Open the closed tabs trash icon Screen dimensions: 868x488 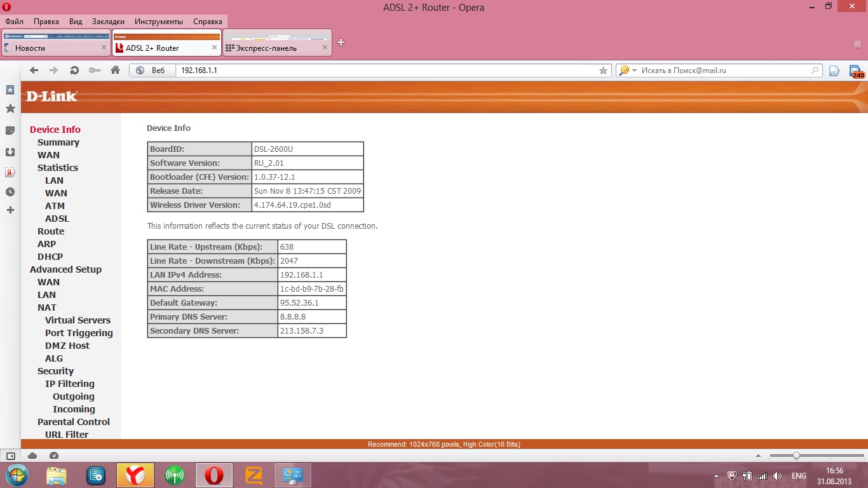[x=857, y=43]
